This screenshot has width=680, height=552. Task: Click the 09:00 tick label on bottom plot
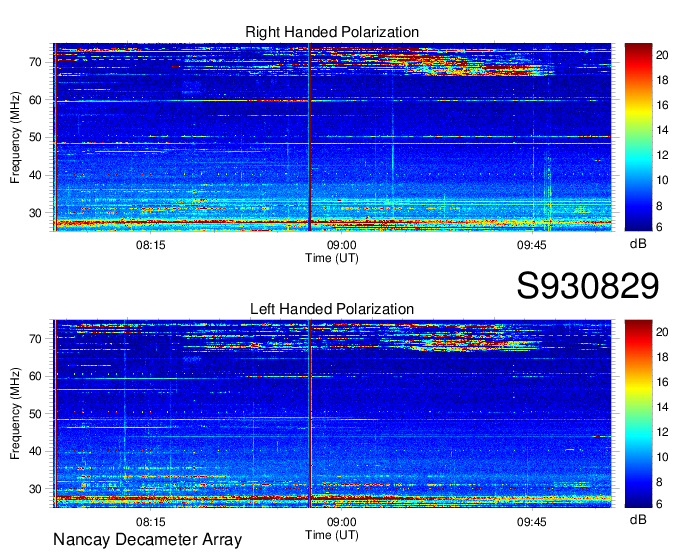pos(341,522)
